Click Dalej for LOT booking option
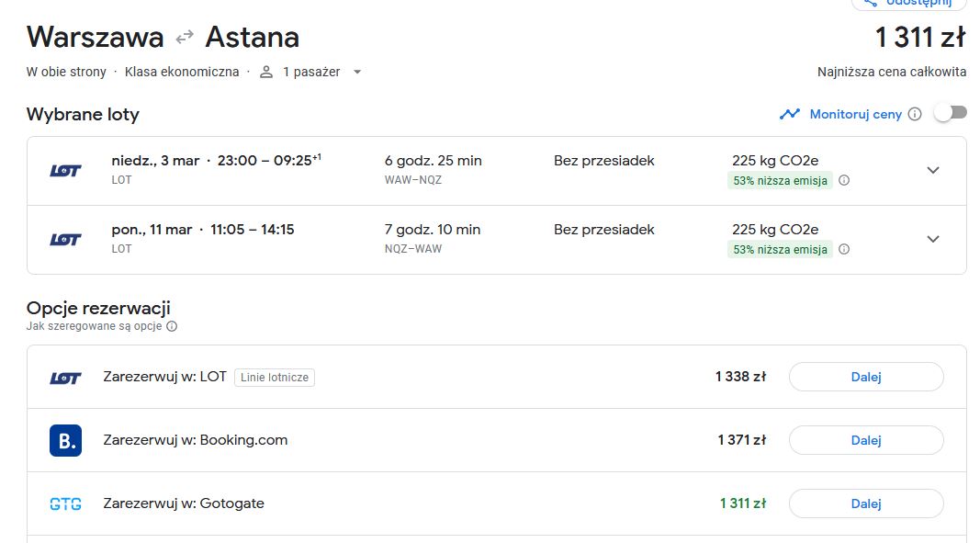This screenshot has width=980, height=543. pyautogui.click(x=866, y=377)
